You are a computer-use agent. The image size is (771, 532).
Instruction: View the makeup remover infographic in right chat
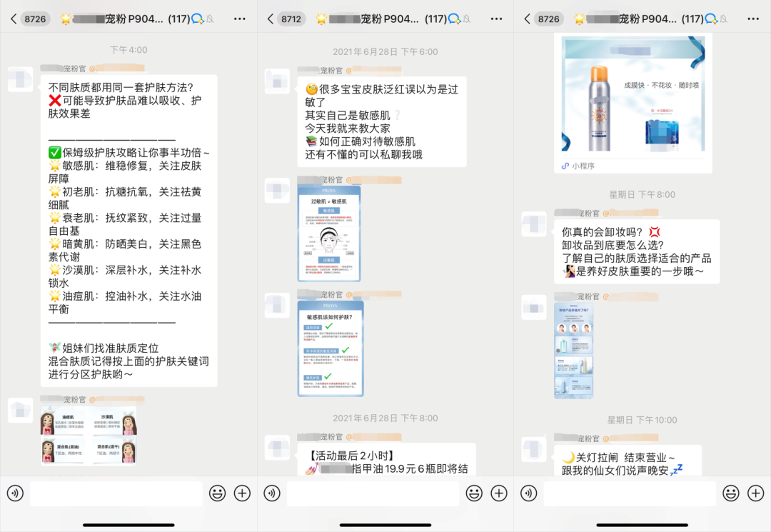[573, 350]
